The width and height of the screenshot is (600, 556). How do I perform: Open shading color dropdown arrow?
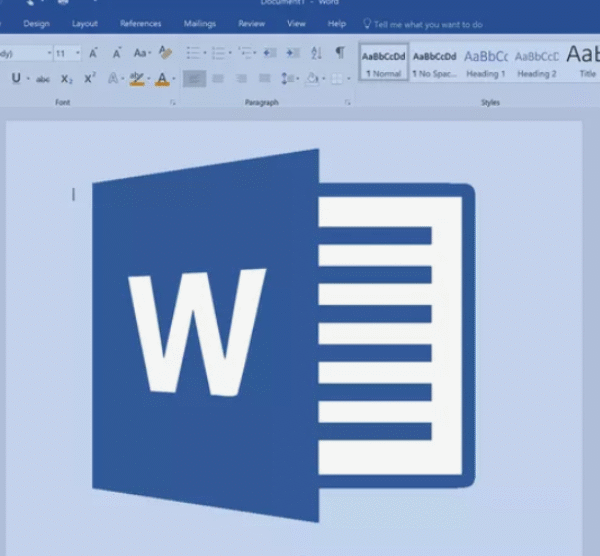[x=324, y=79]
